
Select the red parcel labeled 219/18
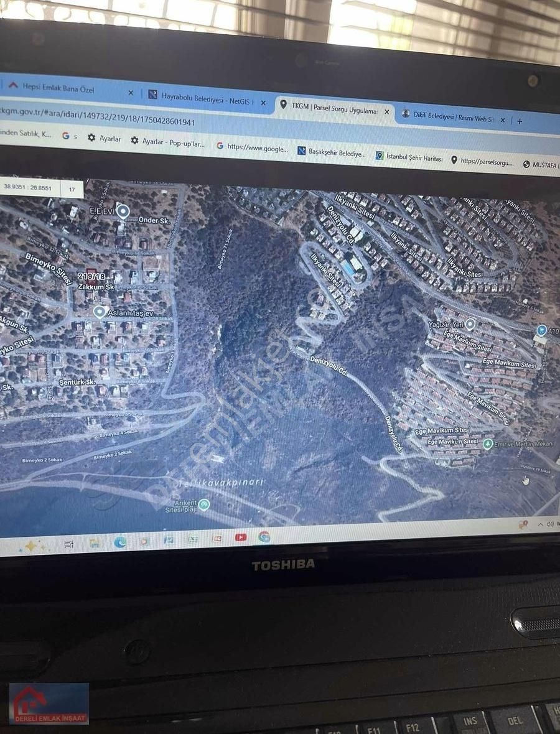91,276
